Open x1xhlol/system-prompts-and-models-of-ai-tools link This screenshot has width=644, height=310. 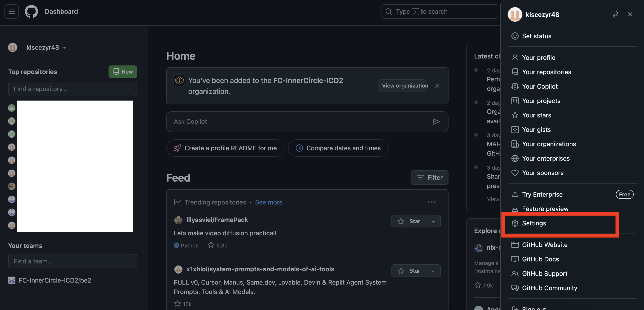point(260,269)
